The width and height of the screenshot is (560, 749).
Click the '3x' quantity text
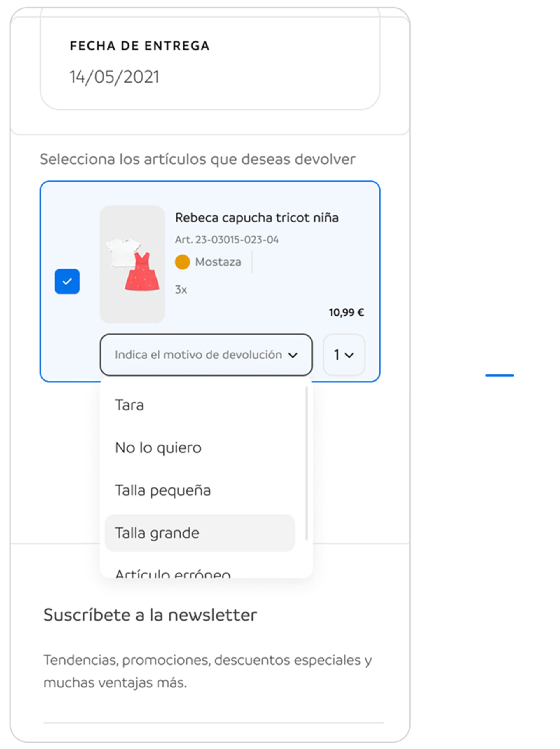tap(181, 290)
